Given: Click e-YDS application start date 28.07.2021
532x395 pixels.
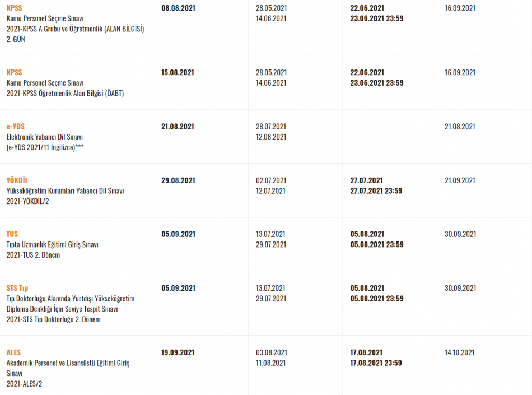Looking at the screenshot, I should click(271, 127).
